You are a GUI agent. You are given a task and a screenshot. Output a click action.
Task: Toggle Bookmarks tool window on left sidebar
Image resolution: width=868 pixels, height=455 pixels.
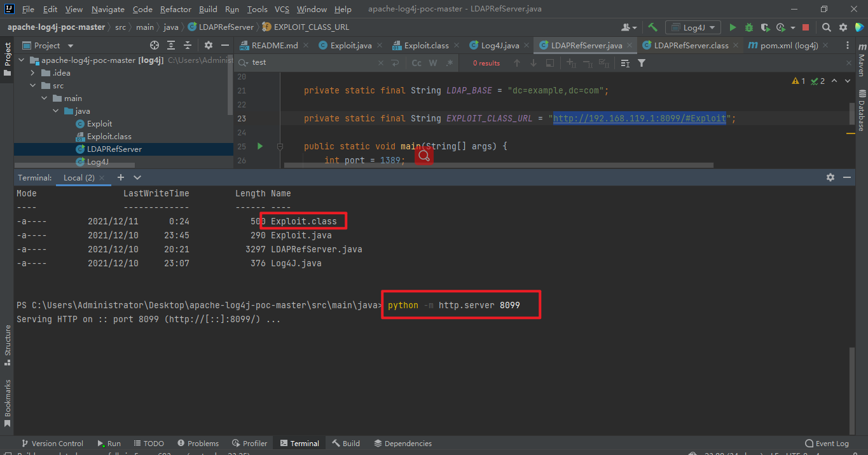click(x=8, y=403)
